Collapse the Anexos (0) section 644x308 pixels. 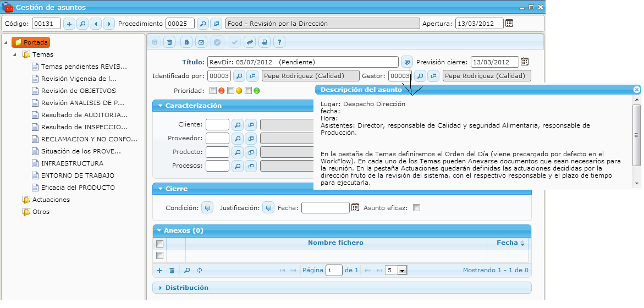coord(160,230)
